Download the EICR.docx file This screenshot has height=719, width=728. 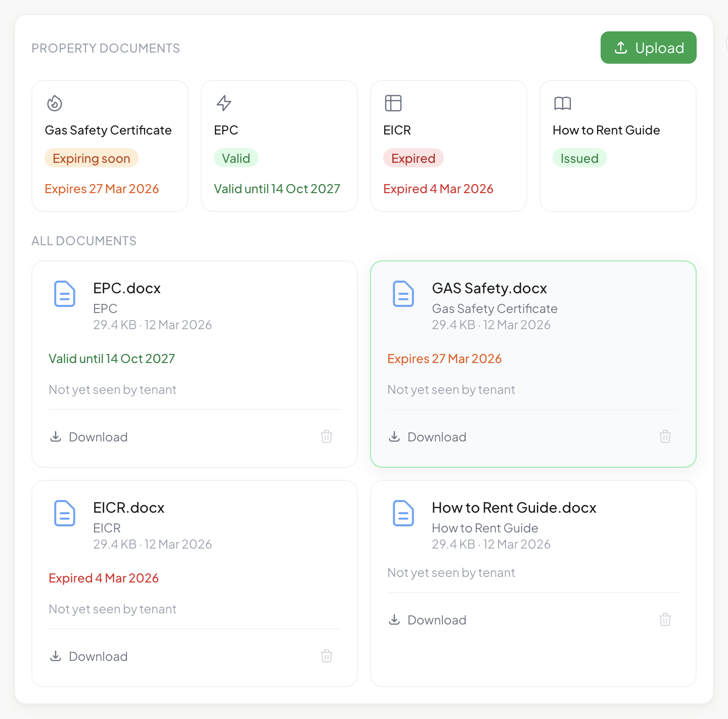point(88,656)
